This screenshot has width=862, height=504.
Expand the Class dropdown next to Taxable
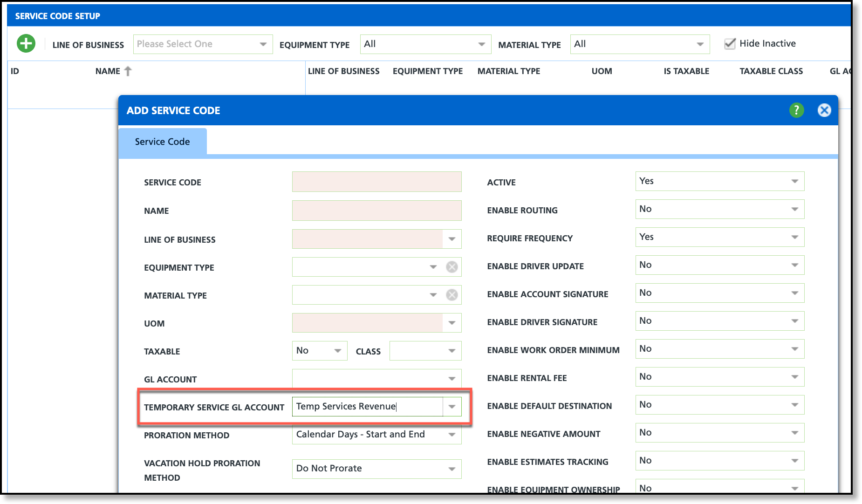pyautogui.click(x=425, y=351)
